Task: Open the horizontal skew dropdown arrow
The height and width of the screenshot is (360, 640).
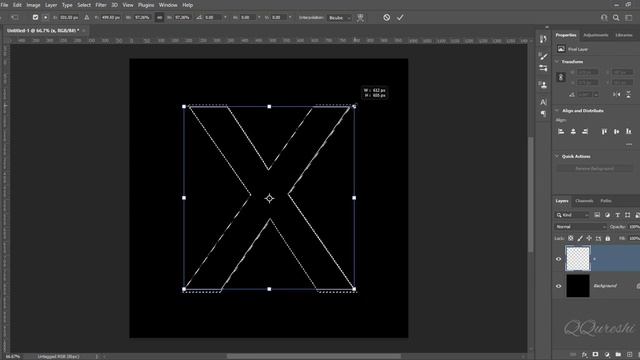Action: coord(259,18)
